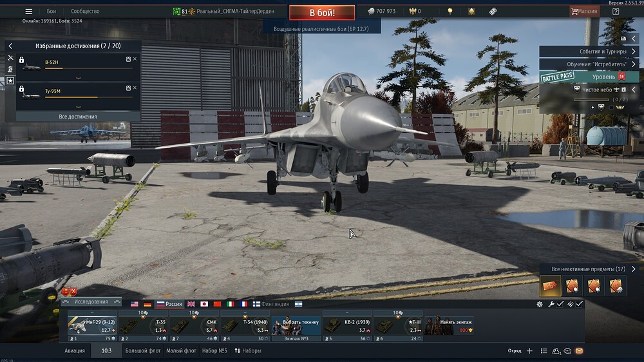Screen dimensions: 644x362
Task: Select the Italy flag nation
Action: [x=231, y=304]
